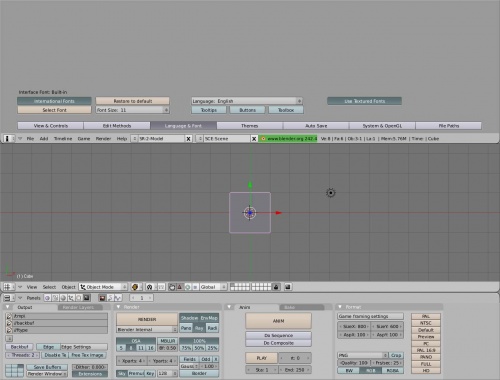Open the Edit Methods tab
The image size is (500, 380).
coord(117,126)
